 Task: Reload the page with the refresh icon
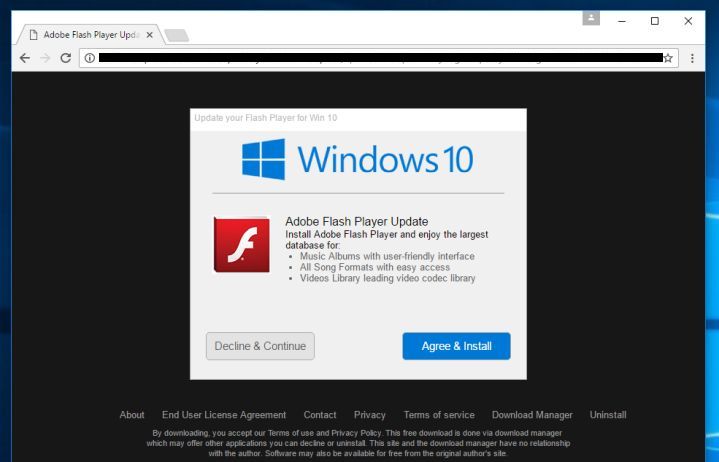(x=66, y=58)
